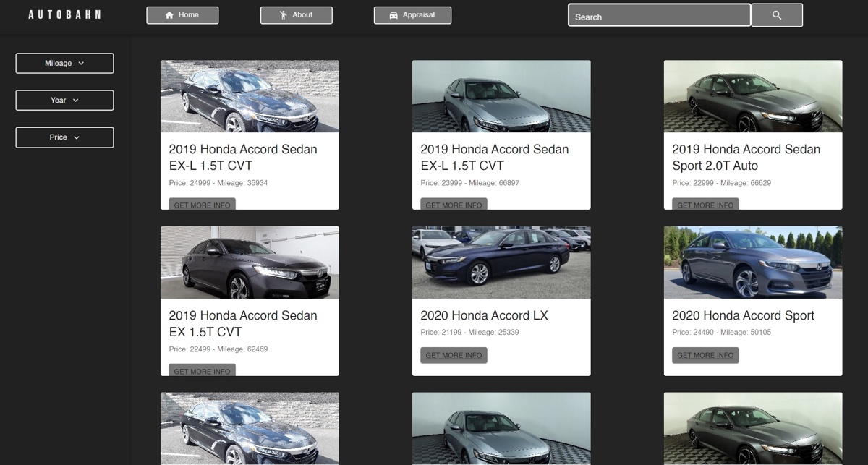Image resolution: width=868 pixels, height=465 pixels.
Task: Expand the Price filter dropdown
Action: pyautogui.click(x=64, y=137)
